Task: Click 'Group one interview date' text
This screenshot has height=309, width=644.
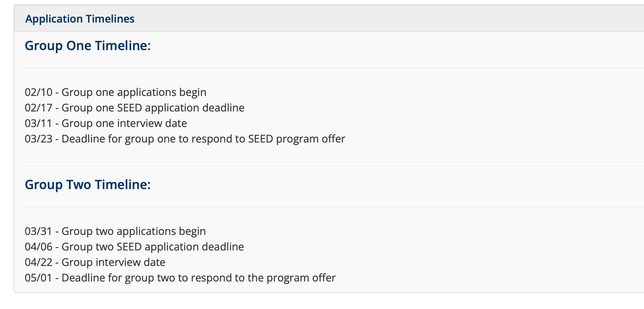Action: [124, 123]
